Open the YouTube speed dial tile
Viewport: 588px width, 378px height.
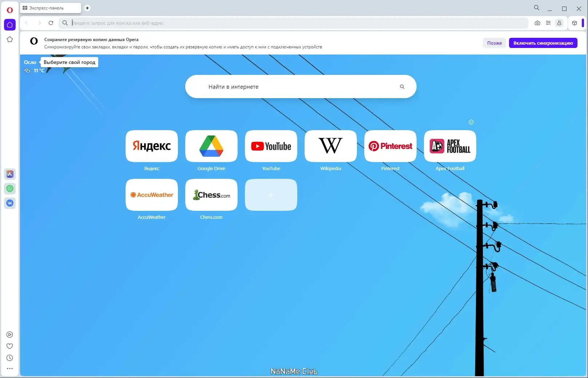(271, 146)
